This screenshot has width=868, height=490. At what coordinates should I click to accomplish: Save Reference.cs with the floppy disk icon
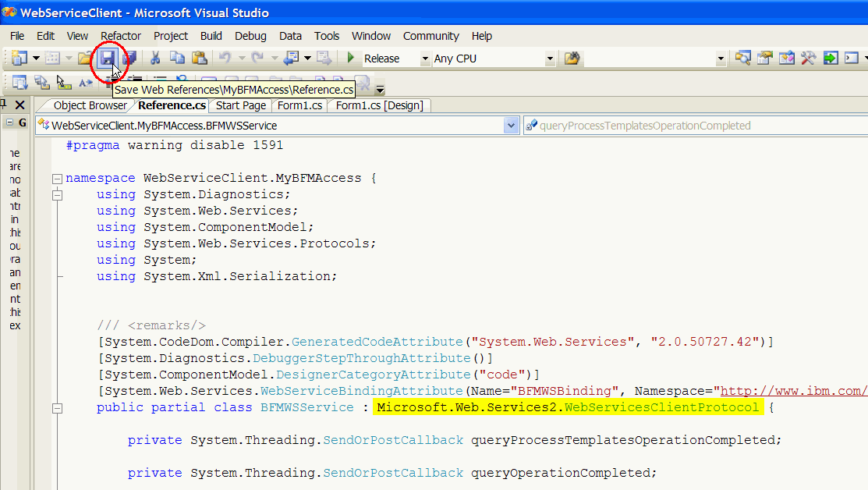pyautogui.click(x=107, y=59)
